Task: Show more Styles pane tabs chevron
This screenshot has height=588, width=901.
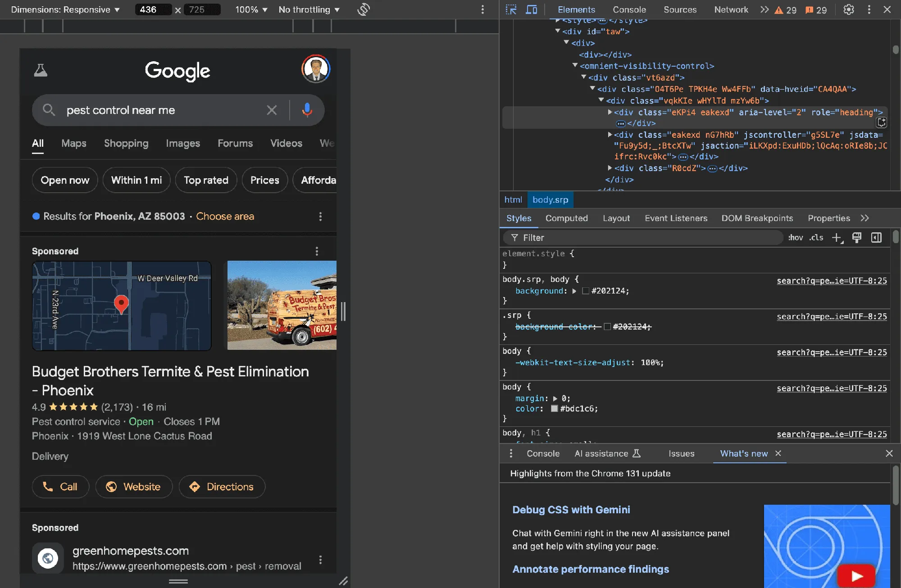Action: 865,218
